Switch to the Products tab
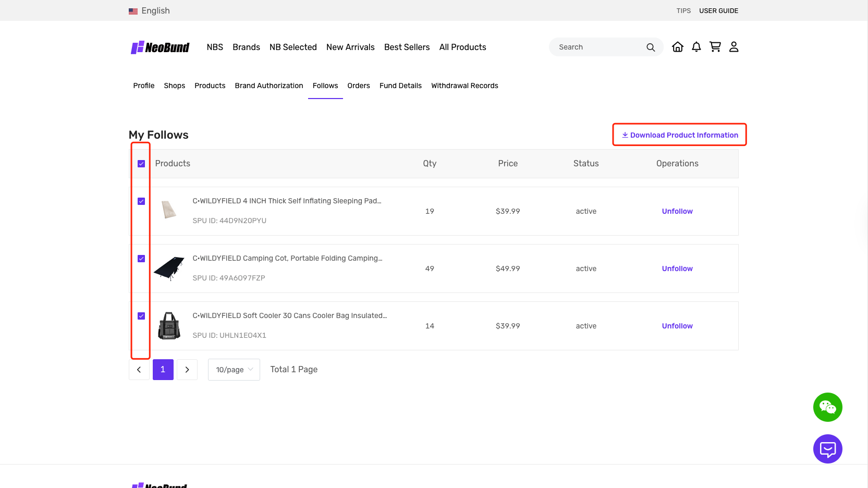The height and width of the screenshot is (488, 868). 210,86
